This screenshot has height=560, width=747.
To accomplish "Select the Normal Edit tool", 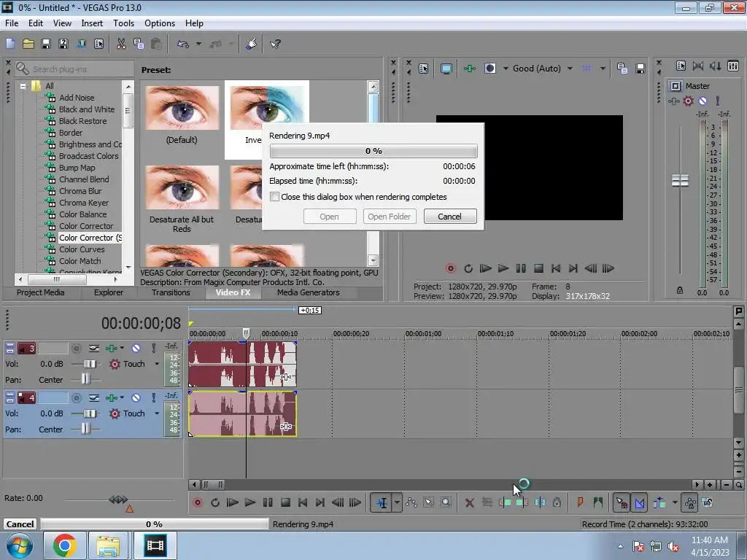I will tap(382, 502).
